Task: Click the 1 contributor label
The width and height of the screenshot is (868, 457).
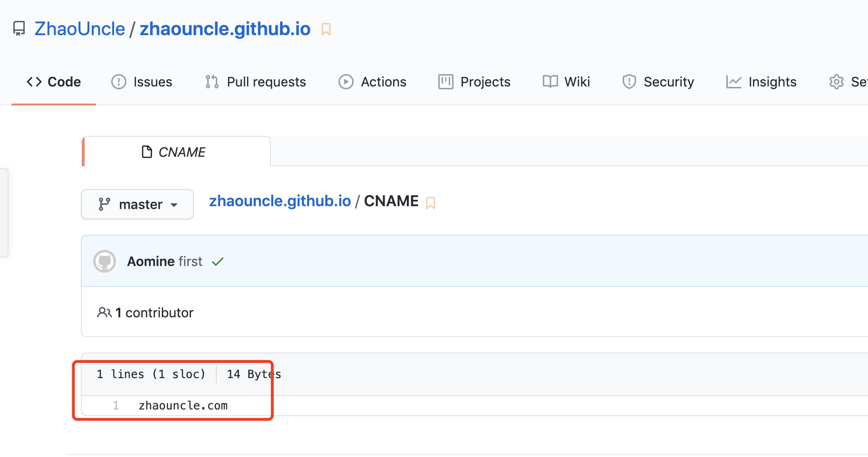Action: tap(145, 313)
